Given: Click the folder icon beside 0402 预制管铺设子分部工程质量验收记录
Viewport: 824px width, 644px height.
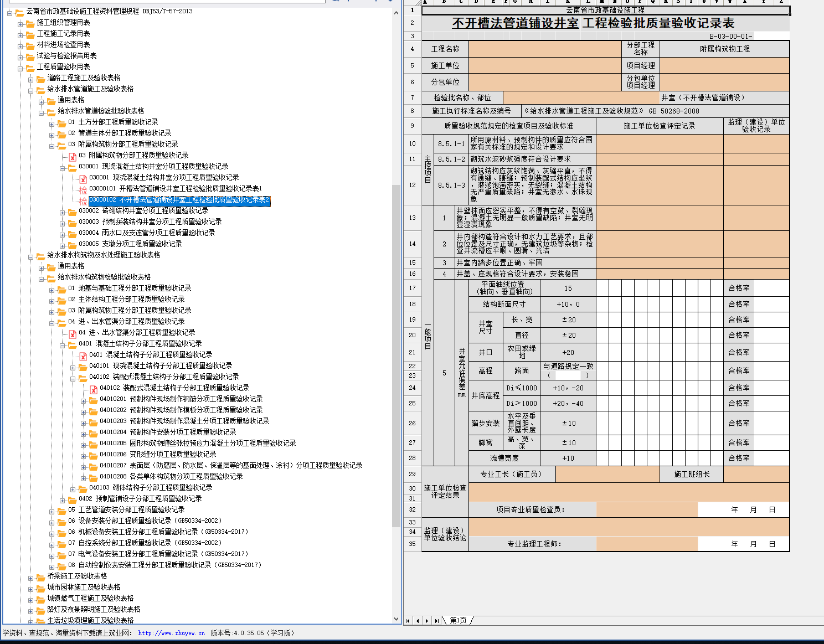Looking at the screenshot, I should point(72,499).
